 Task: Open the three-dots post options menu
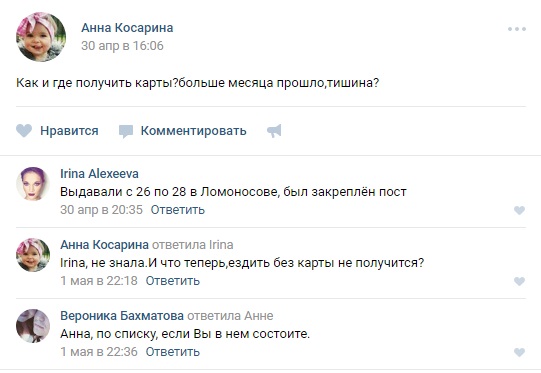click(517, 29)
